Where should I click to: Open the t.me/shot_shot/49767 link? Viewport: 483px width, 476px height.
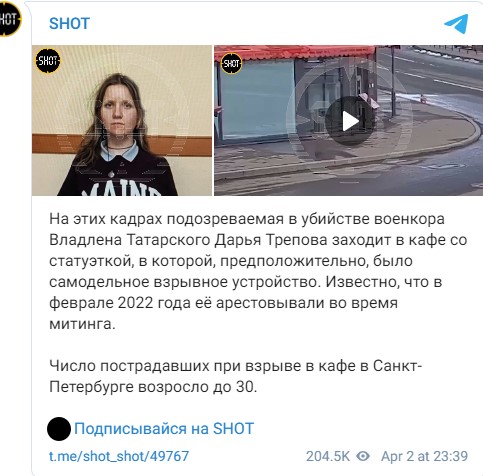click(x=119, y=456)
